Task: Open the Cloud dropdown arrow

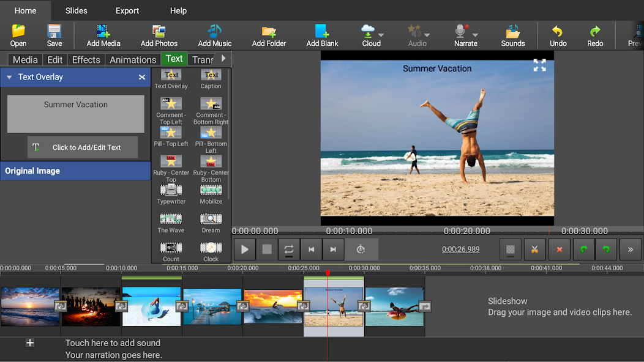Action: (381, 35)
